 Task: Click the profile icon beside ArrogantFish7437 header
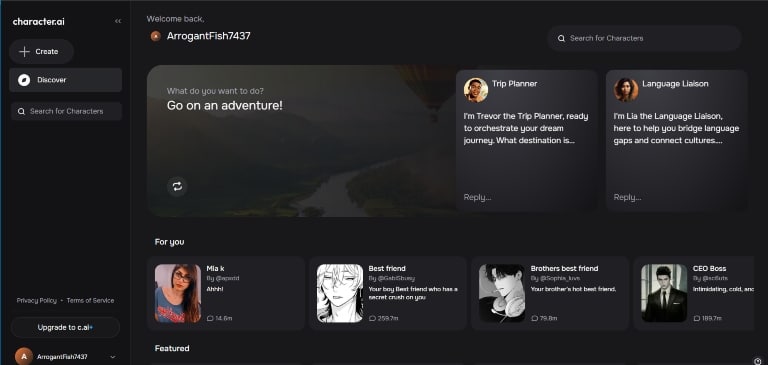(156, 36)
